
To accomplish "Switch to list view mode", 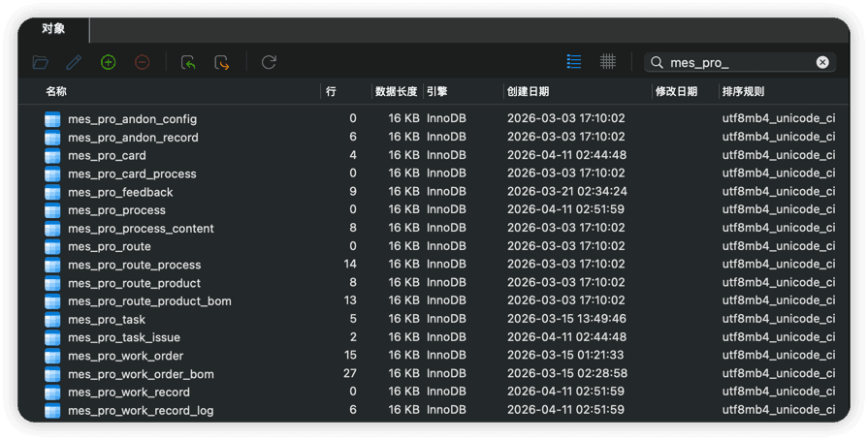I will 574,62.
